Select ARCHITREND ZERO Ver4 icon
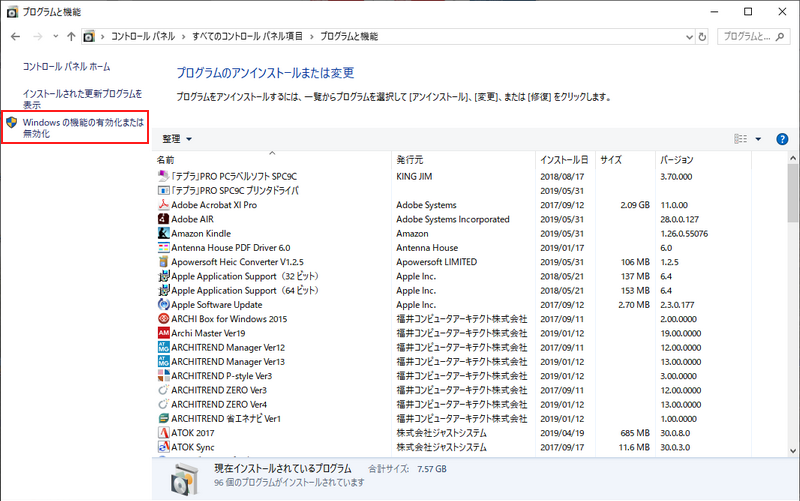This screenshot has height=501, width=800. [163, 405]
